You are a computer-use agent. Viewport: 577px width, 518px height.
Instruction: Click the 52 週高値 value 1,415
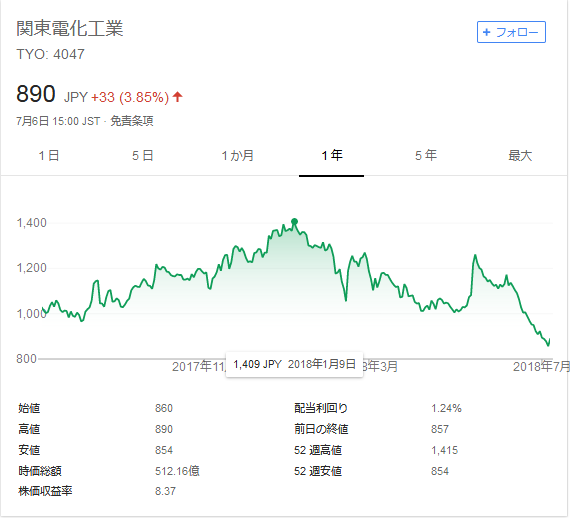(x=445, y=450)
